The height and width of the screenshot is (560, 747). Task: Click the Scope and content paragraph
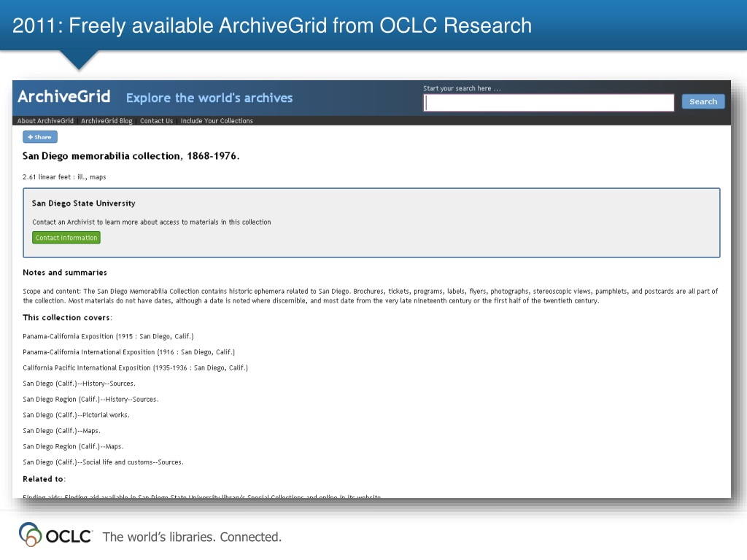pyautogui.click(x=370, y=296)
